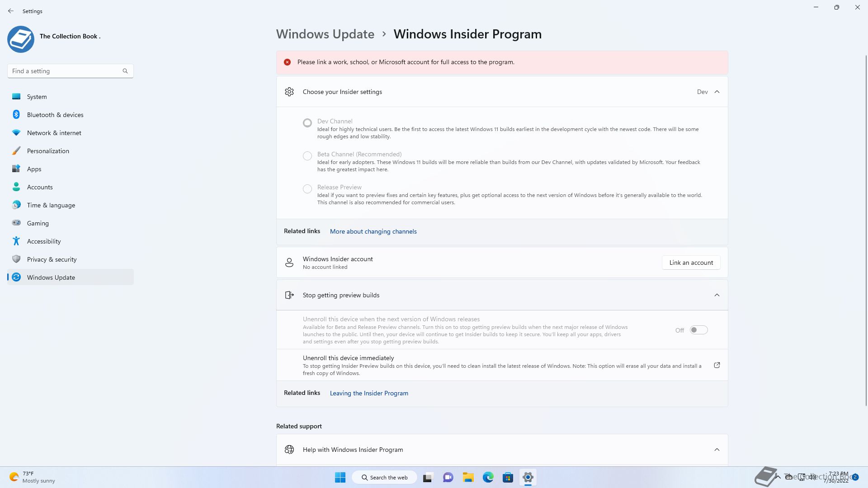The image size is (868, 488).
Task: Click the Gaming controller icon
Action: (16, 223)
